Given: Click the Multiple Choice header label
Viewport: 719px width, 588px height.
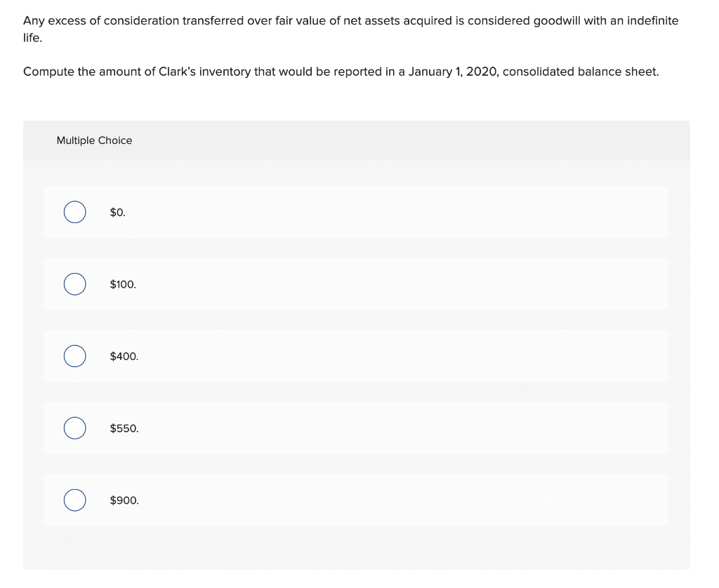Looking at the screenshot, I should [x=94, y=140].
